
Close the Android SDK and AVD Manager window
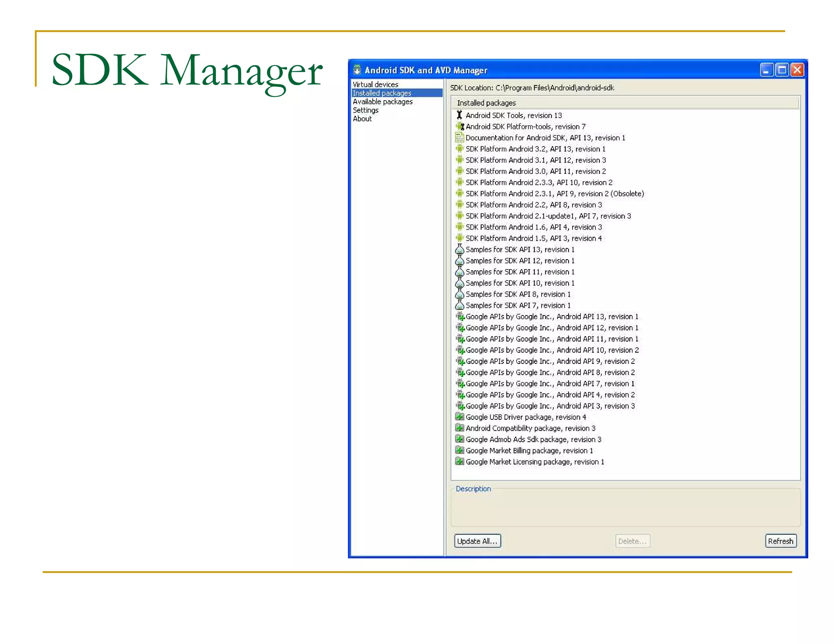click(x=797, y=70)
